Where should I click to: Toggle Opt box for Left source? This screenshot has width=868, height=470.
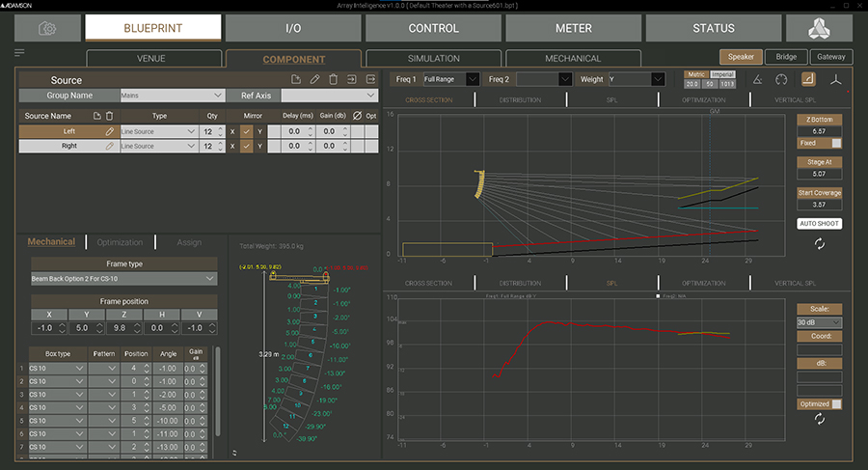pos(371,131)
